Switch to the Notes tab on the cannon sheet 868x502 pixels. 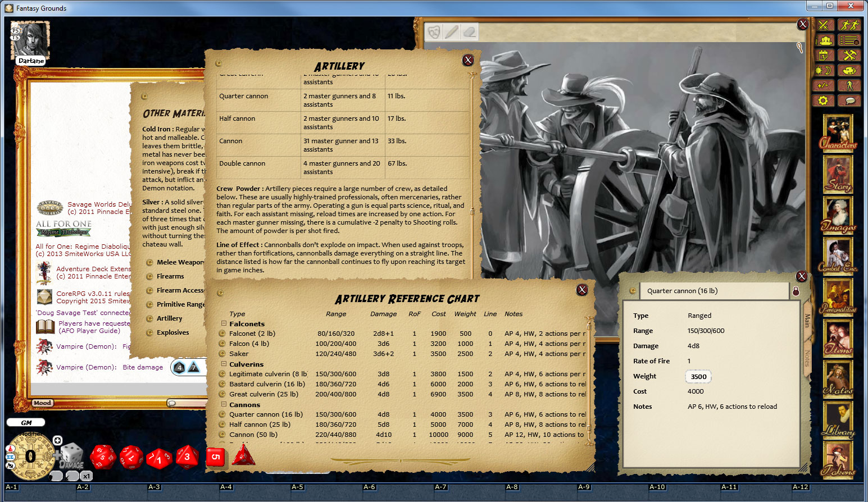[808, 354]
